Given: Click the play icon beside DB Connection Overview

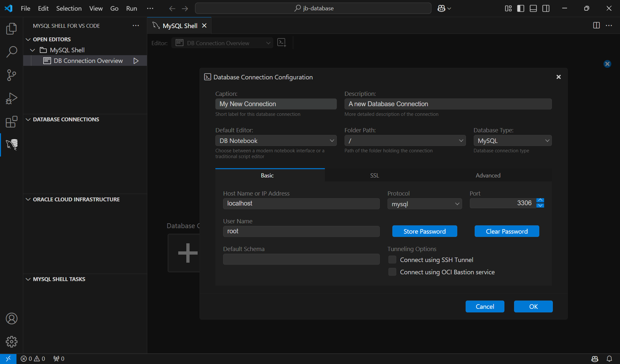Looking at the screenshot, I should (x=136, y=61).
